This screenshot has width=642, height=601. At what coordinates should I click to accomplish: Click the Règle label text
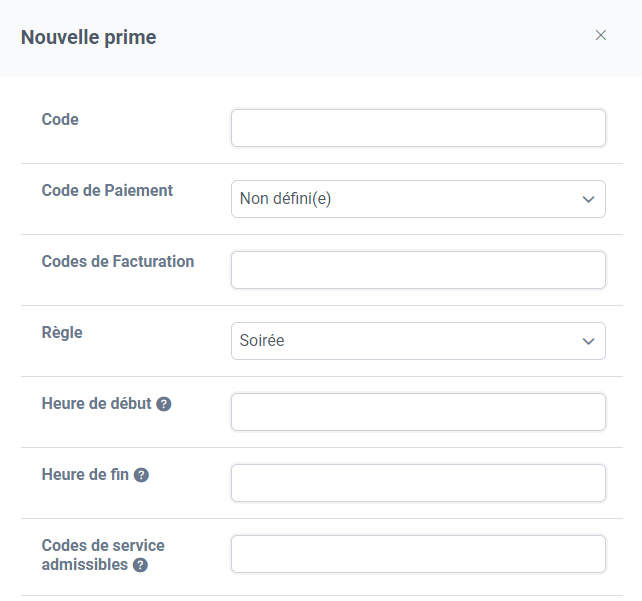[62, 333]
